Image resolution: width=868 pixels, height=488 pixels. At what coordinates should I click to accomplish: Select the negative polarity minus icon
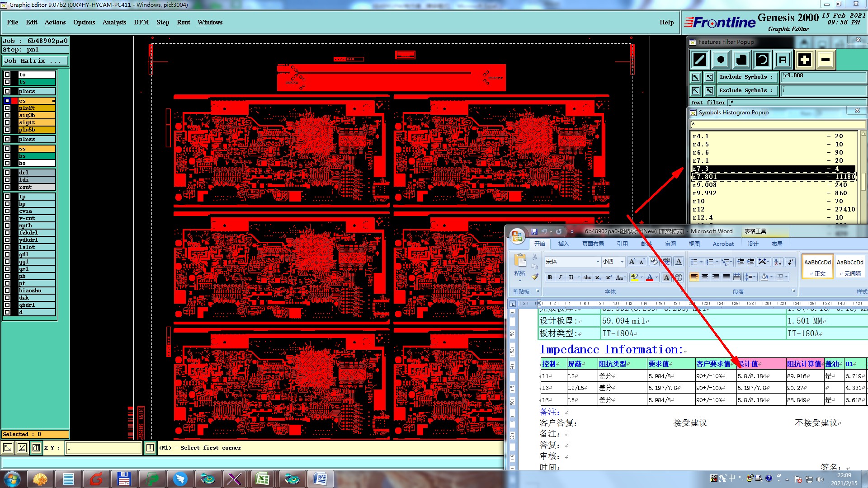tap(826, 60)
